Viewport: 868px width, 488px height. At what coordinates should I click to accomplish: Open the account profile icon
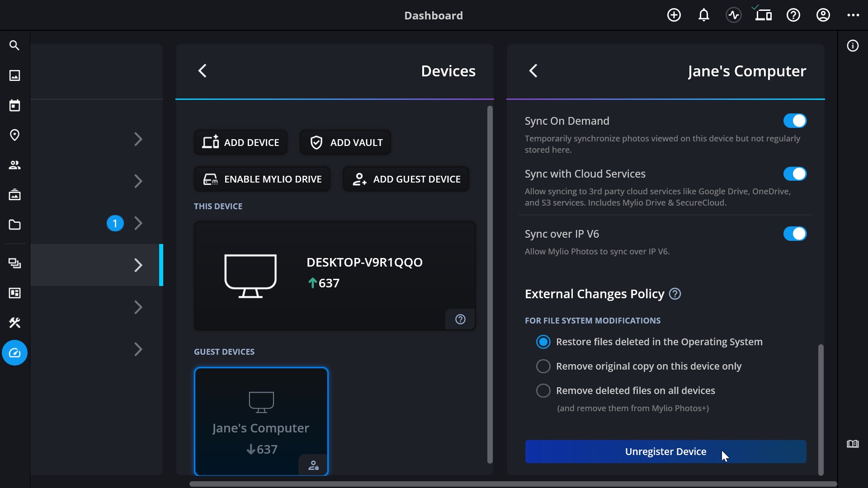pos(823,15)
